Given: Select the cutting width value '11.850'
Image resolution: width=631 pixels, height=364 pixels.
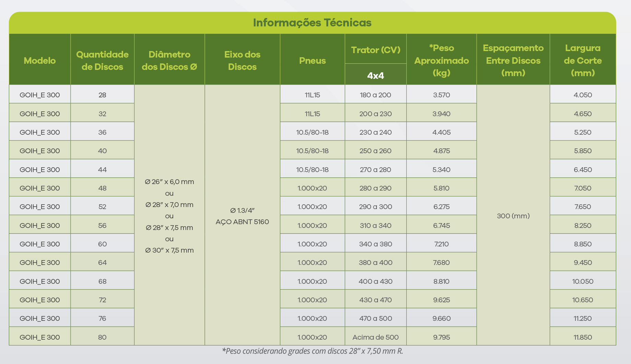Looking at the screenshot, I should pos(583,337).
